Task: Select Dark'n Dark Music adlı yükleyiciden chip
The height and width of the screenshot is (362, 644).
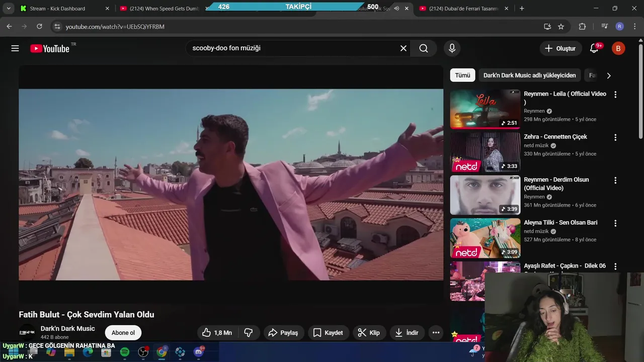Action: pyautogui.click(x=529, y=75)
